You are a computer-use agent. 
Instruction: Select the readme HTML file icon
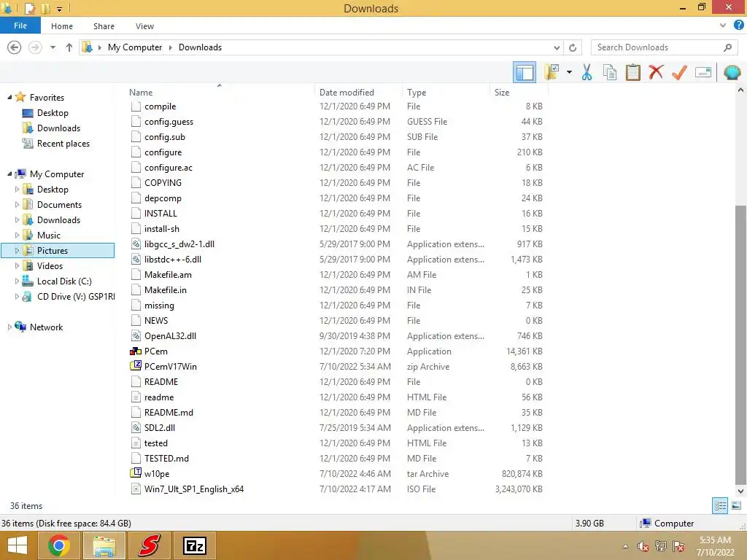pos(136,397)
